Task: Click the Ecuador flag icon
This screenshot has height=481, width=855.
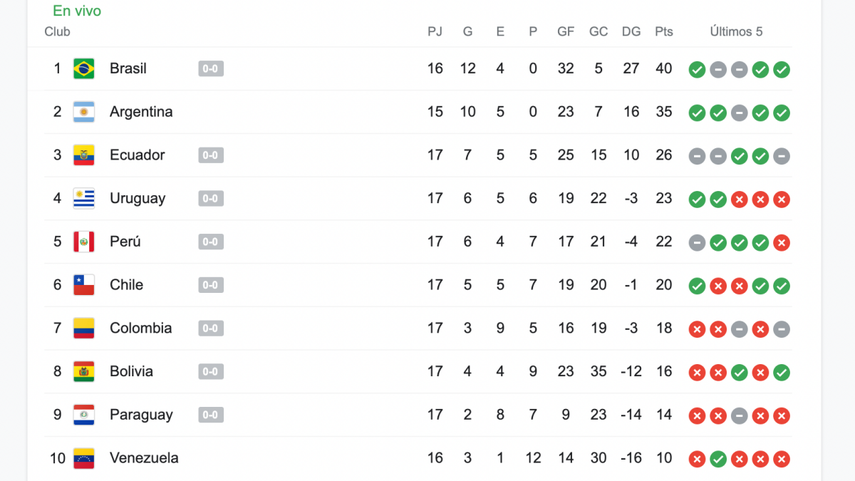Action: click(84, 155)
